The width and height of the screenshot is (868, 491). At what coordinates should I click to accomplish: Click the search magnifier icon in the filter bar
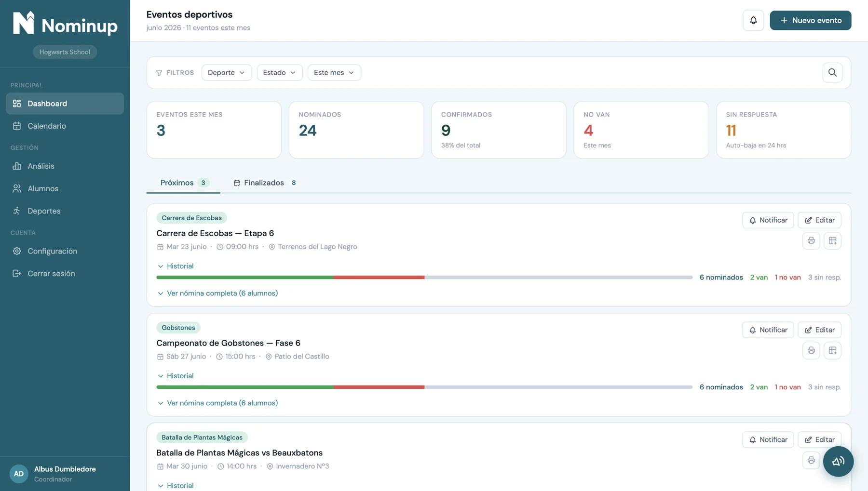(832, 73)
